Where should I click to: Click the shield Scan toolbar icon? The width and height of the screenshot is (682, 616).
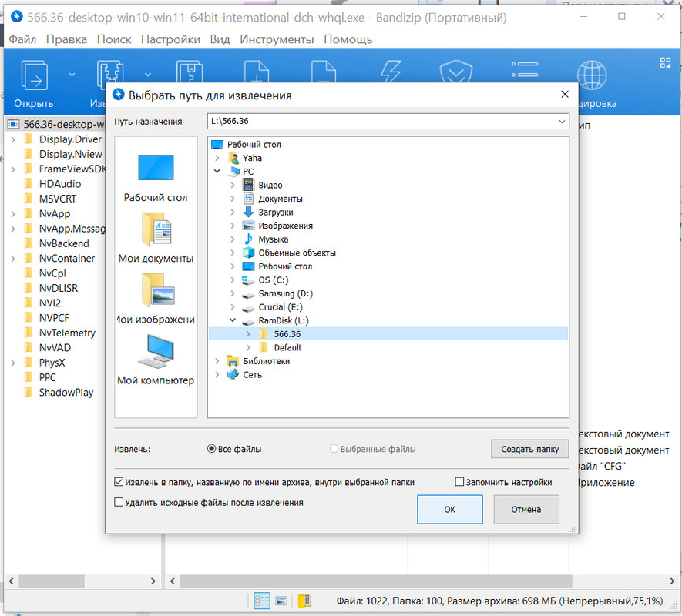point(456,72)
